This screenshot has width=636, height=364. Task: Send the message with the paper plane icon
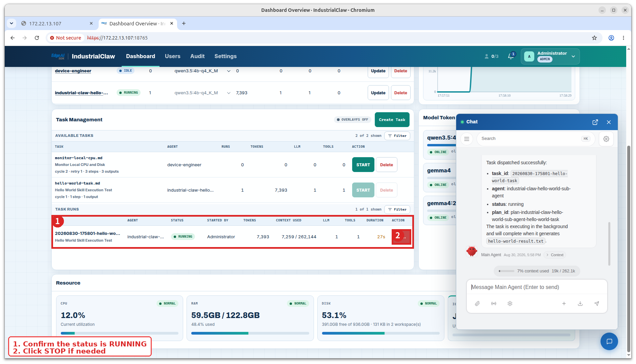point(597,304)
